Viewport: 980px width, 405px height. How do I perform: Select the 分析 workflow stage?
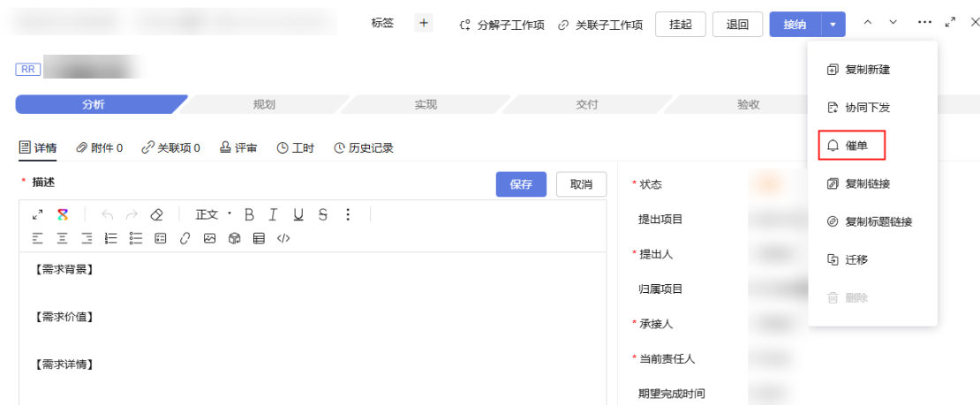94,104
